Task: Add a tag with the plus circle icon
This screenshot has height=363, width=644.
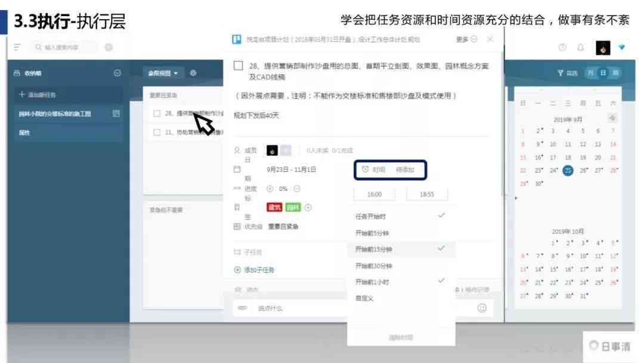Action: [x=308, y=208]
